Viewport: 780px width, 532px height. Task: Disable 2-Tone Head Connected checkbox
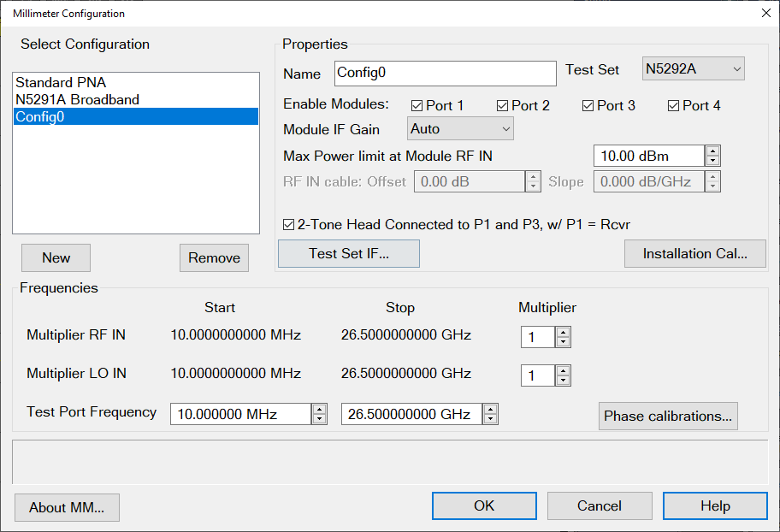(x=289, y=225)
